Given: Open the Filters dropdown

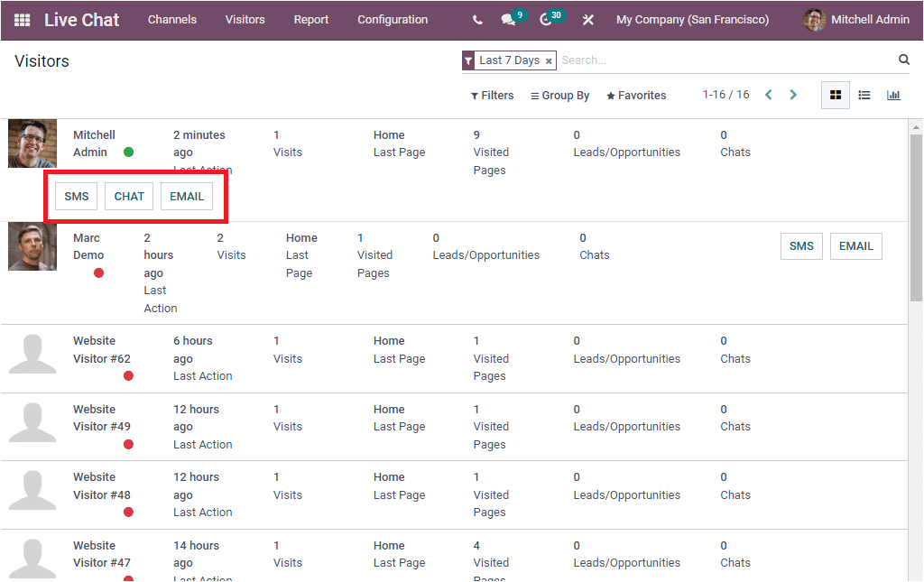Looking at the screenshot, I should coord(492,95).
